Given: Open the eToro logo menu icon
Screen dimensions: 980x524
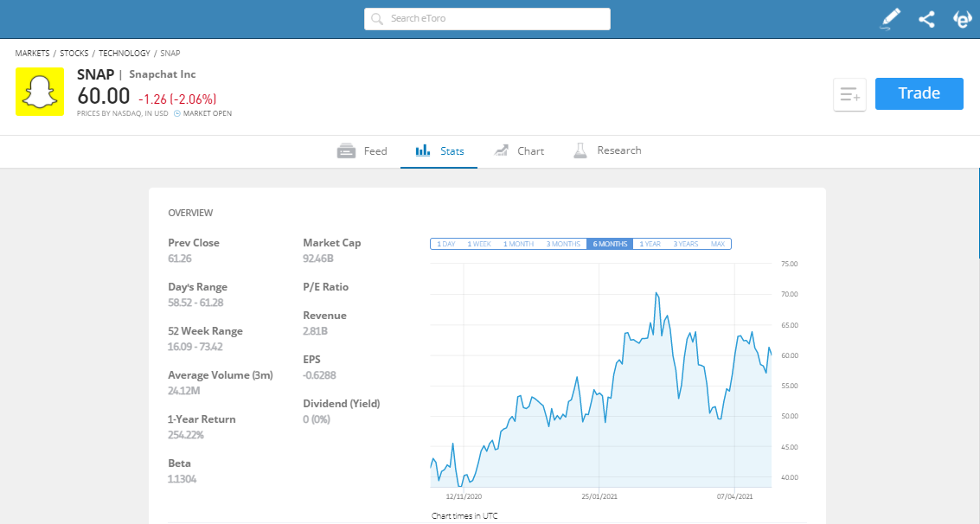Looking at the screenshot, I should pos(963,19).
